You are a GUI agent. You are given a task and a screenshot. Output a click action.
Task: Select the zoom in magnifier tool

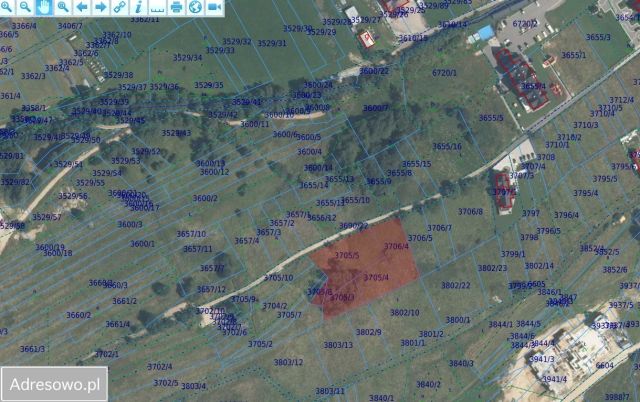pos(6,7)
